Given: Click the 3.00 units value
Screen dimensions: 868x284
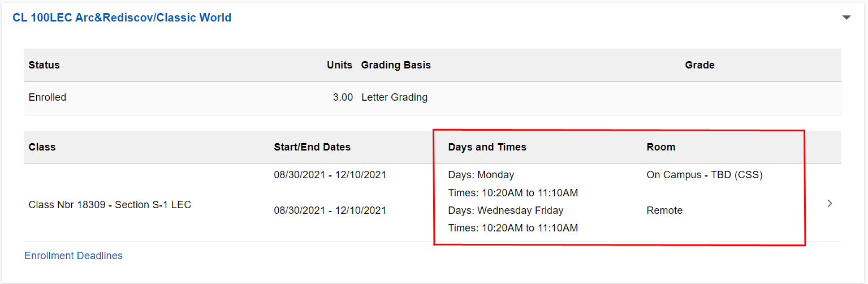Looking at the screenshot, I should click(343, 97).
